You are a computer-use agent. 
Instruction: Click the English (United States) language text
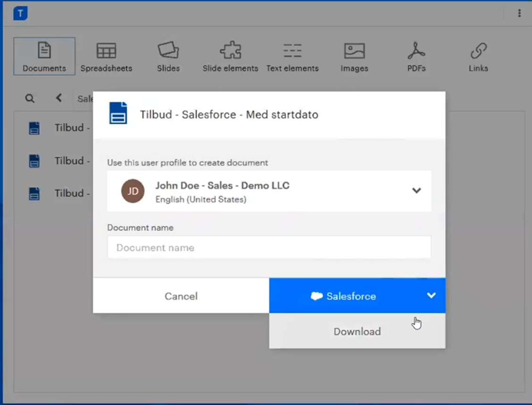click(x=201, y=199)
